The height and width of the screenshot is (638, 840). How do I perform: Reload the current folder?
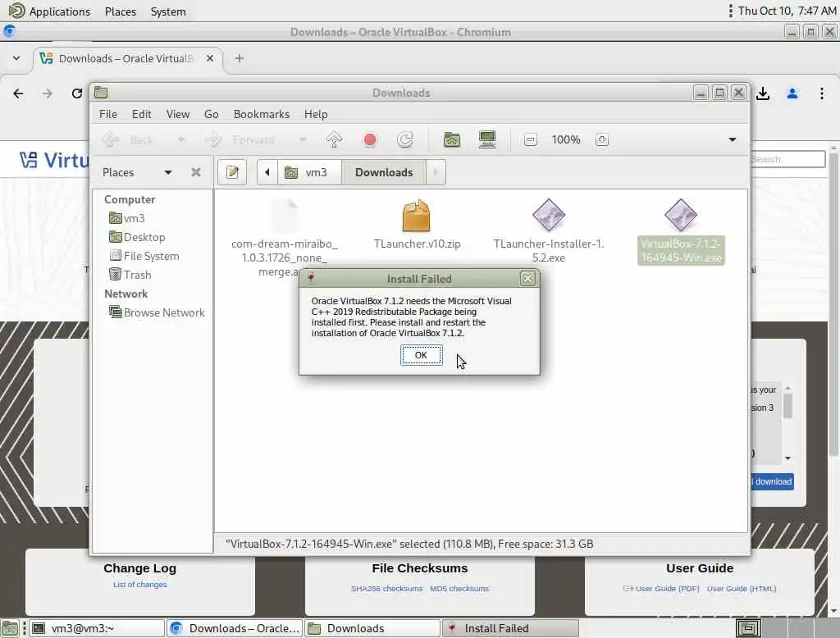[x=405, y=139]
